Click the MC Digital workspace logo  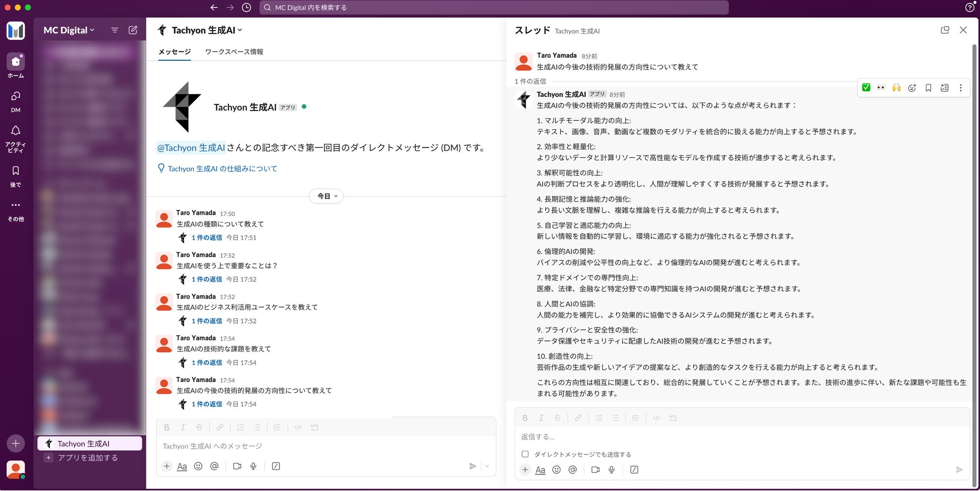click(16, 31)
